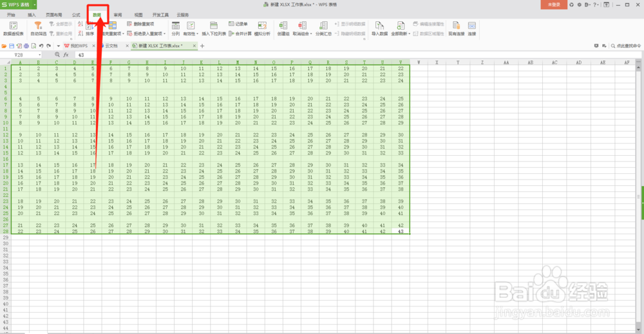The height and width of the screenshot is (334, 644).
Task: Switch to the 开始 ribbon tab
Action: pyautogui.click(x=11, y=15)
